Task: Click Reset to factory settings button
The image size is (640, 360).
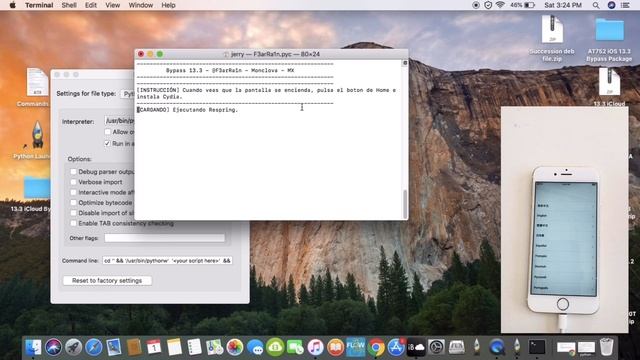Action: click(x=107, y=280)
